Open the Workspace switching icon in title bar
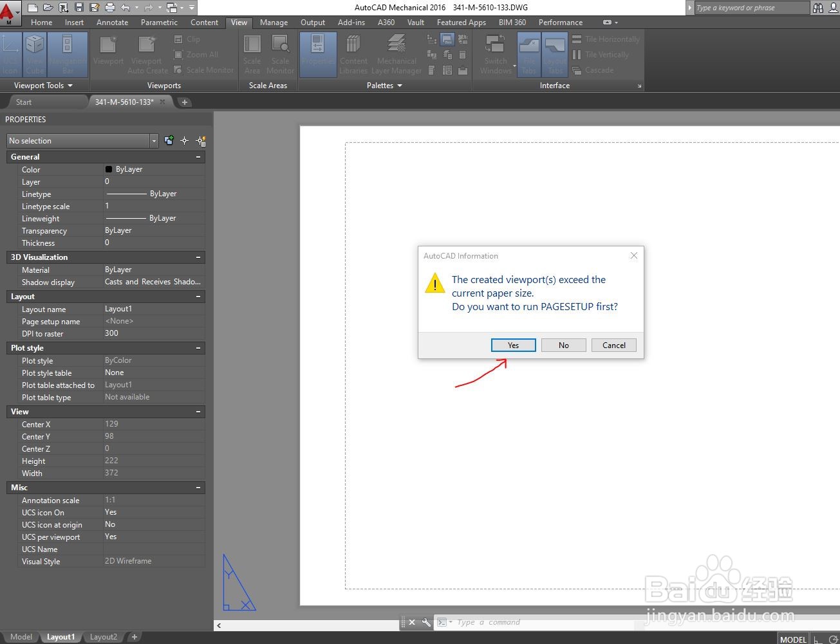The width and height of the screenshot is (840, 644). click(x=172, y=8)
